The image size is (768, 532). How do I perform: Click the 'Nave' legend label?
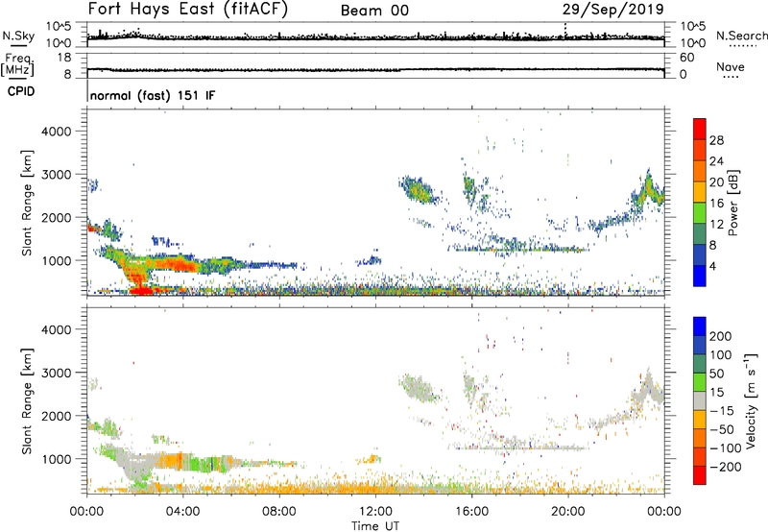(x=731, y=67)
